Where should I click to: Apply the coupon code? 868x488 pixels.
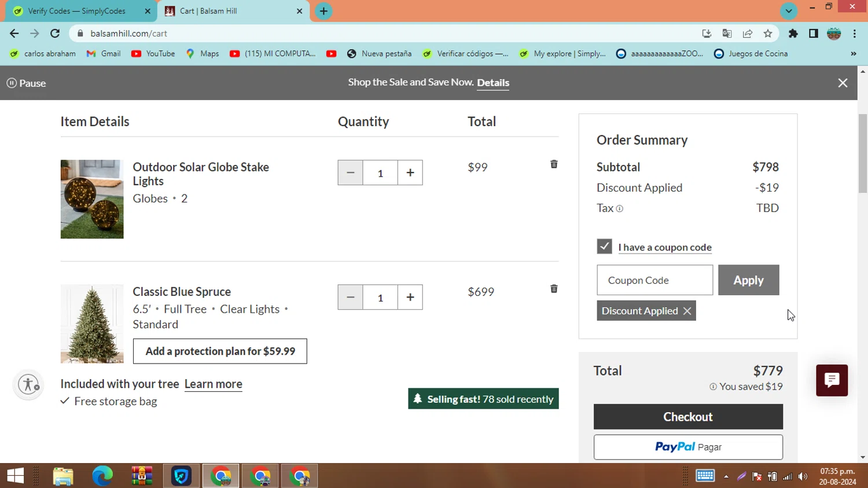(748, 280)
